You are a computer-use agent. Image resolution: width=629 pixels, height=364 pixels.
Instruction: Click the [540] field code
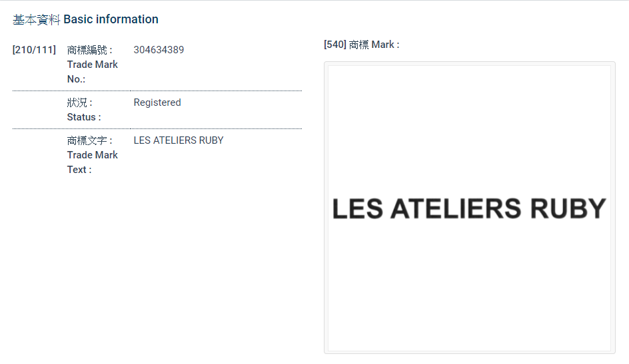pos(334,45)
